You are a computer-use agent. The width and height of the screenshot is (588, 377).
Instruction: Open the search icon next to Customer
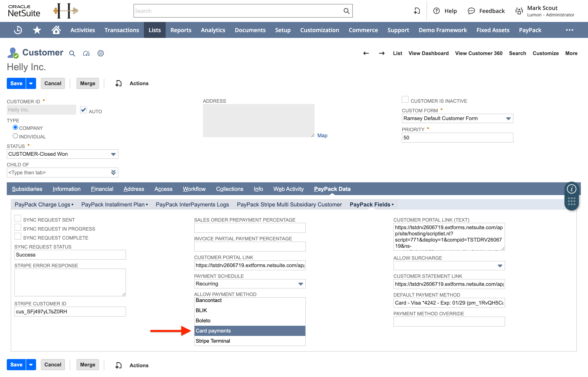[x=72, y=53]
